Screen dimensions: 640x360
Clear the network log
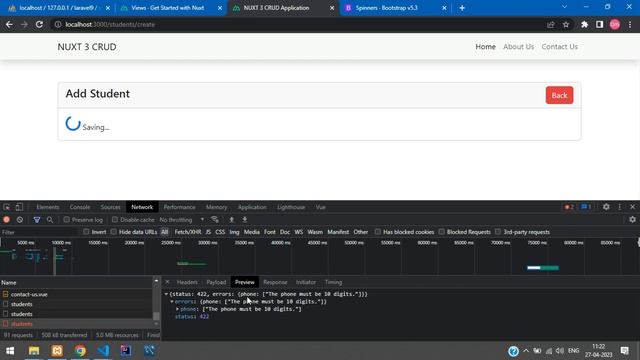point(20,220)
